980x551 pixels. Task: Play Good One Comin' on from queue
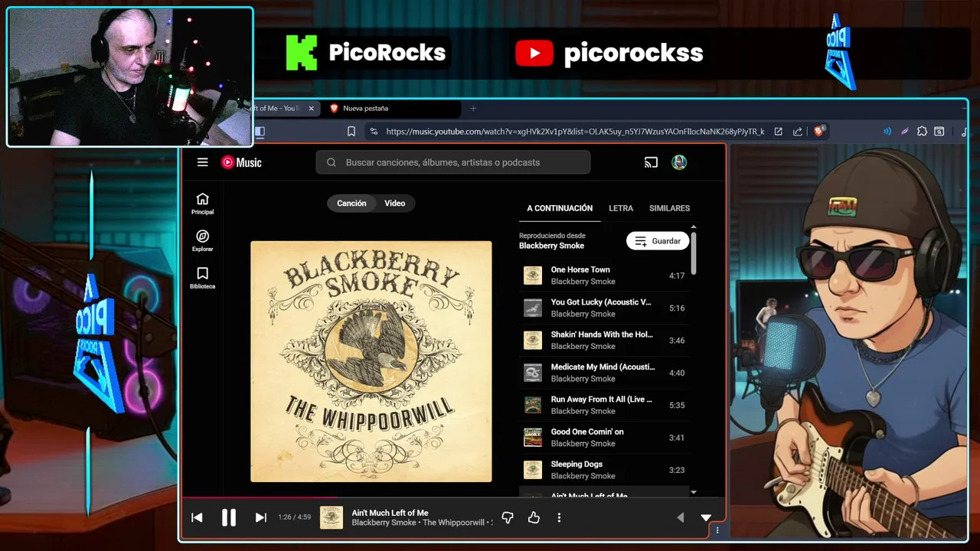[603, 438]
